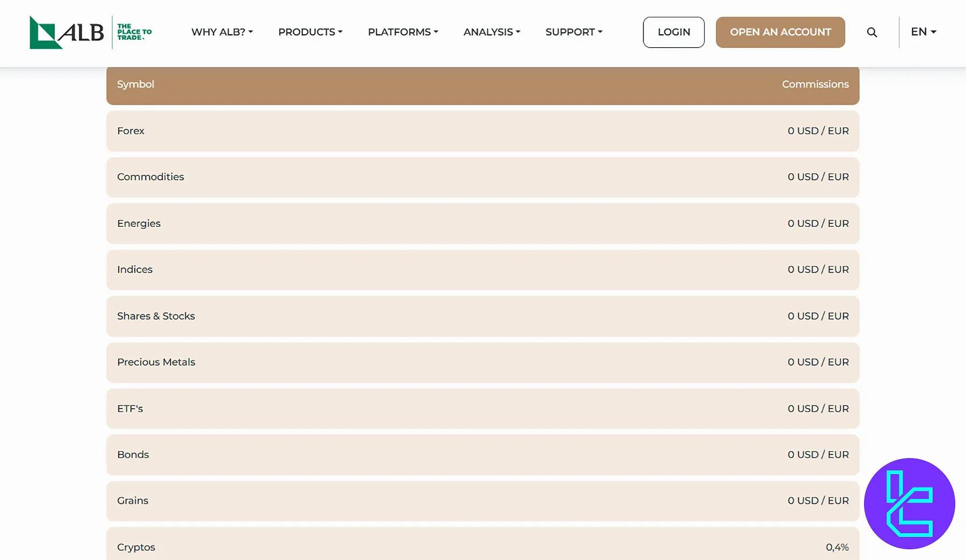Click the Cryptos 0,4% commission value
This screenshot has height=560, width=966.
[837, 547]
